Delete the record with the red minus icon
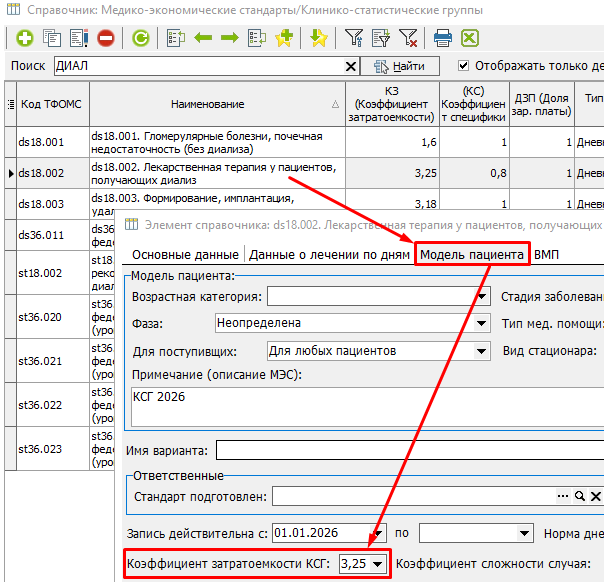 point(106,38)
